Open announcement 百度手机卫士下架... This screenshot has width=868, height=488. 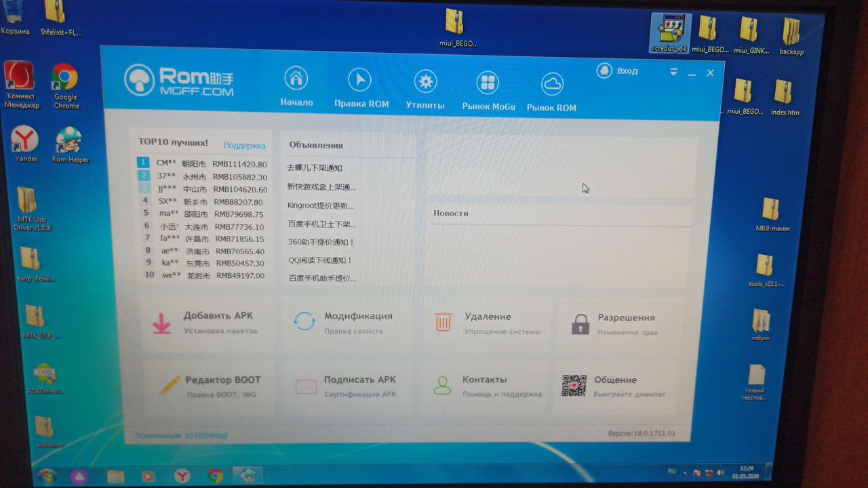(322, 224)
